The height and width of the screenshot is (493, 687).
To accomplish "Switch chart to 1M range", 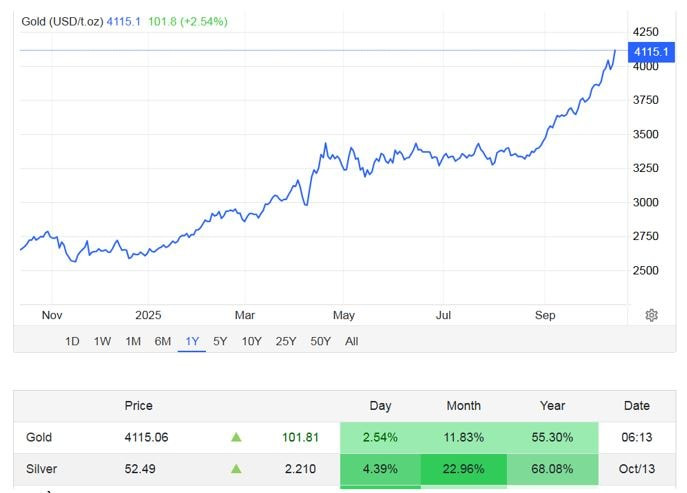I will 132,341.
